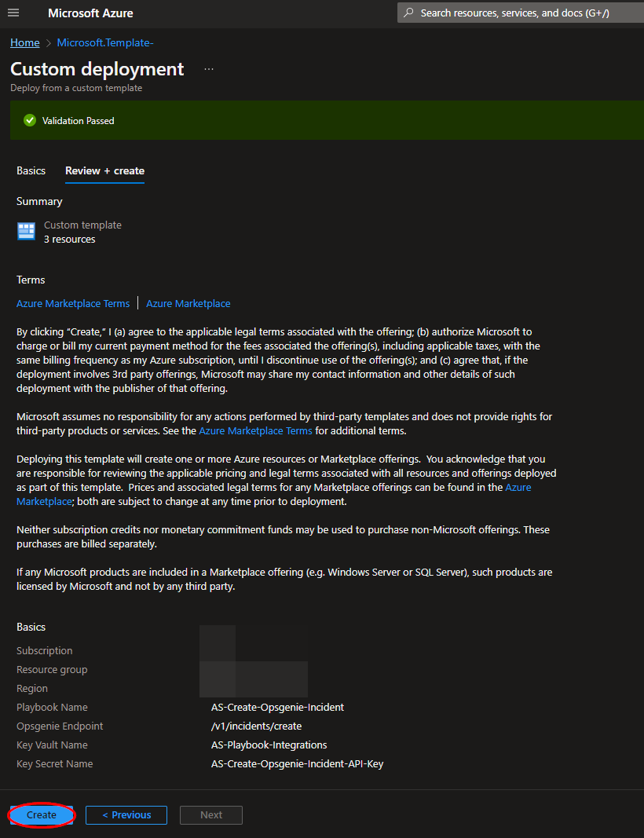Click the search resources, services, and docs field

click(x=521, y=13)
